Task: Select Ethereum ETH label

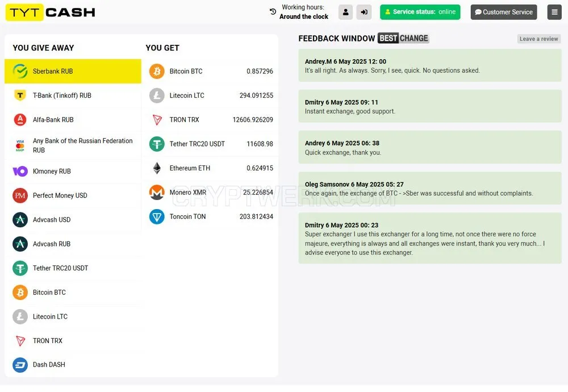Action: 190,168
